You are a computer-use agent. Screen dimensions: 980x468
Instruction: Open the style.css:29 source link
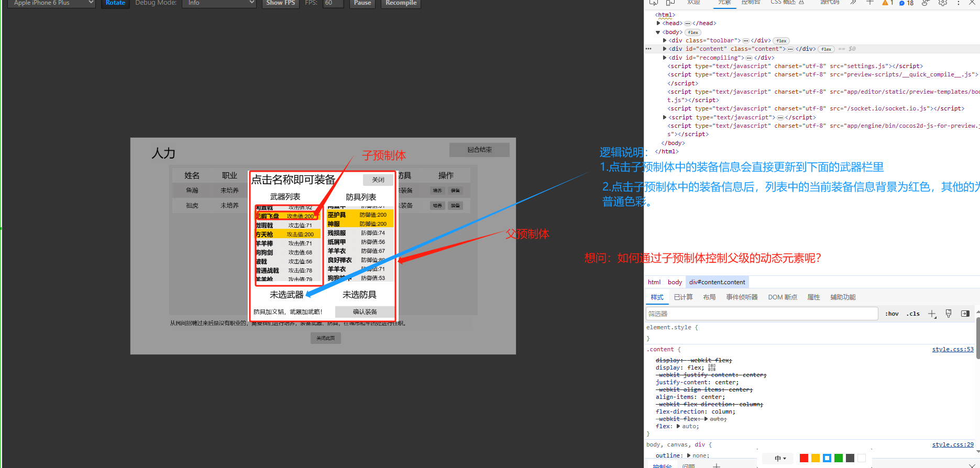pos(953,444)
